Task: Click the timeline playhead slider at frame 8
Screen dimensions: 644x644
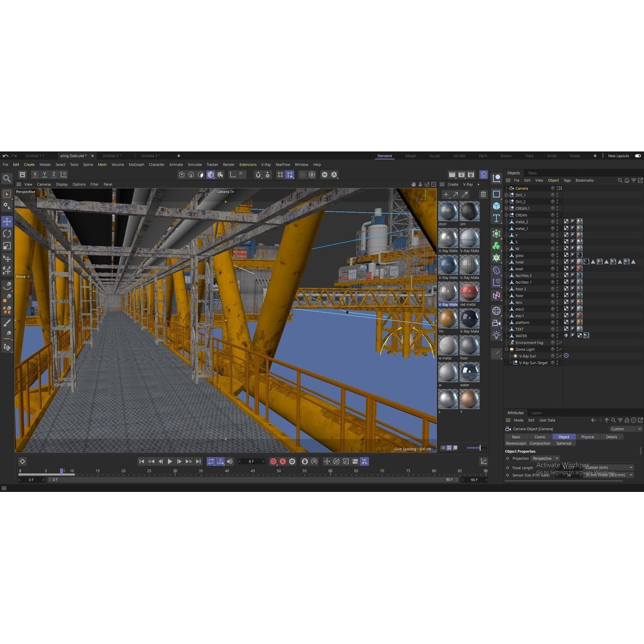Action: [x=61, y=471]
